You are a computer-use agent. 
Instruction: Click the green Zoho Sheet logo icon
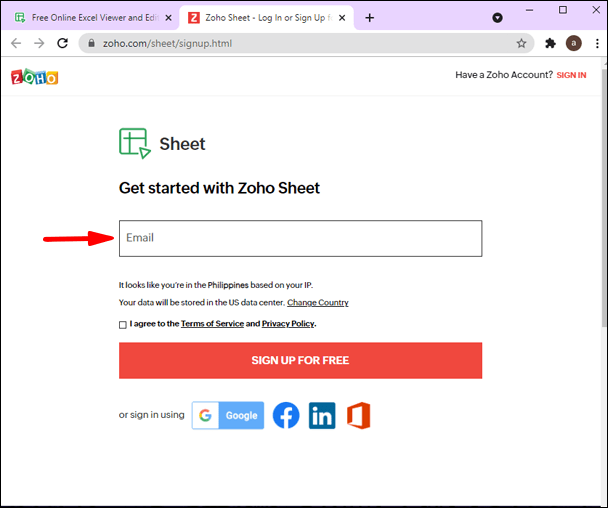(x=135, y=143)
